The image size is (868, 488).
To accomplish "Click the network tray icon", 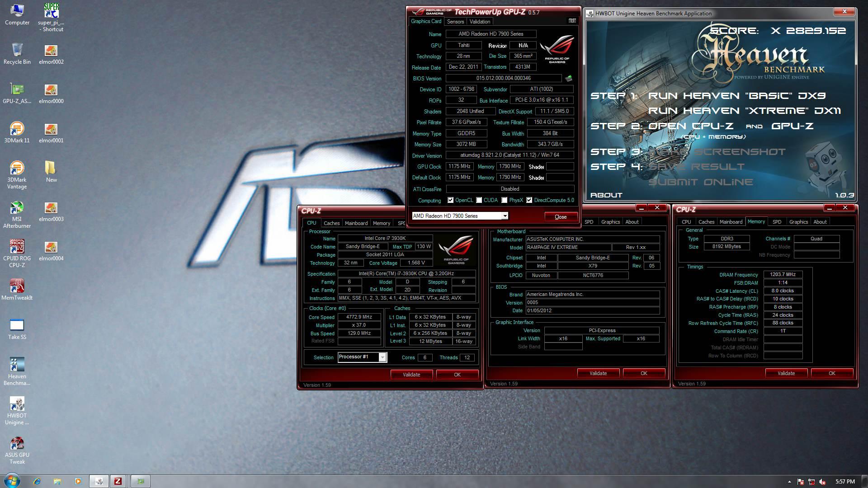I will click(x=811, y=482).
